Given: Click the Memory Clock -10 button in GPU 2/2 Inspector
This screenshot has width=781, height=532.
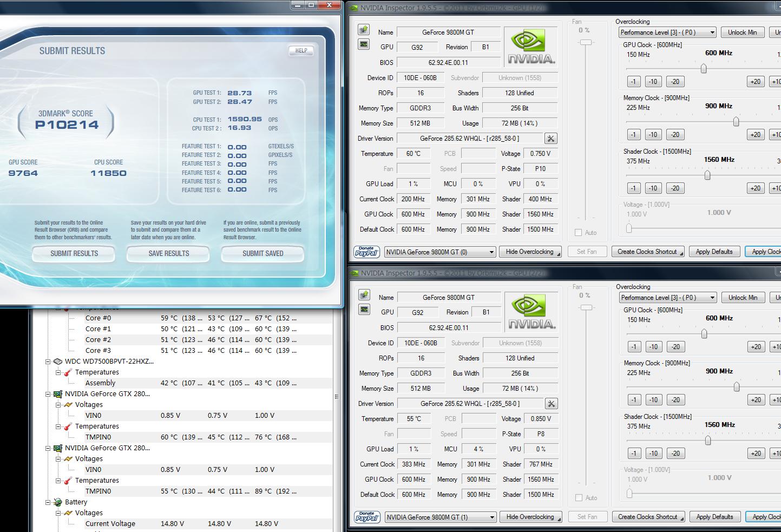Looking at the screenshot, I should click(653, 400).
